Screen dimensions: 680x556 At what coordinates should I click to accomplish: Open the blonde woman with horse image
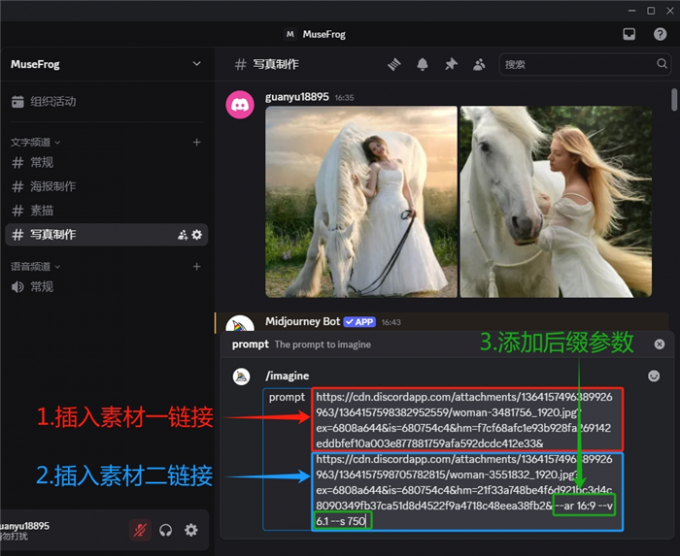(x=556, y=202)
